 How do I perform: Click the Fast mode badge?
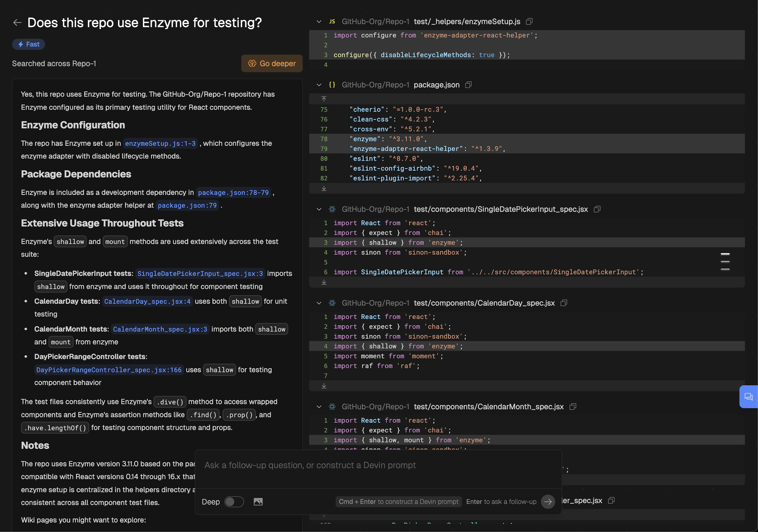[29, 44]
